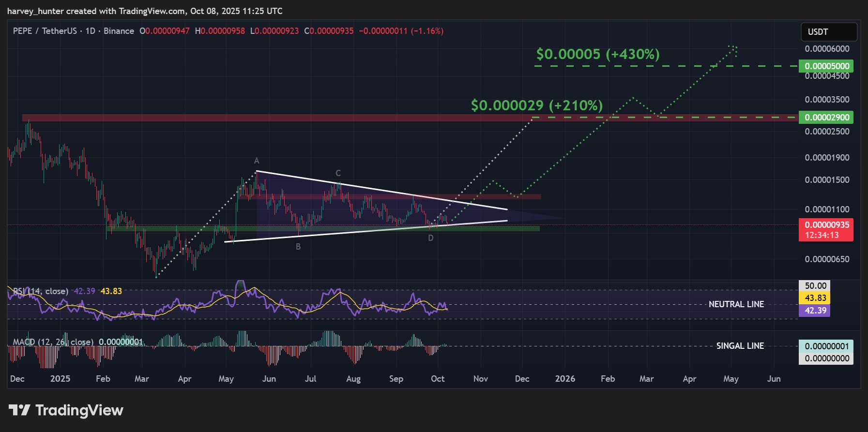Click the SINGAL LINE text on MACD pane

coord(740,346)
